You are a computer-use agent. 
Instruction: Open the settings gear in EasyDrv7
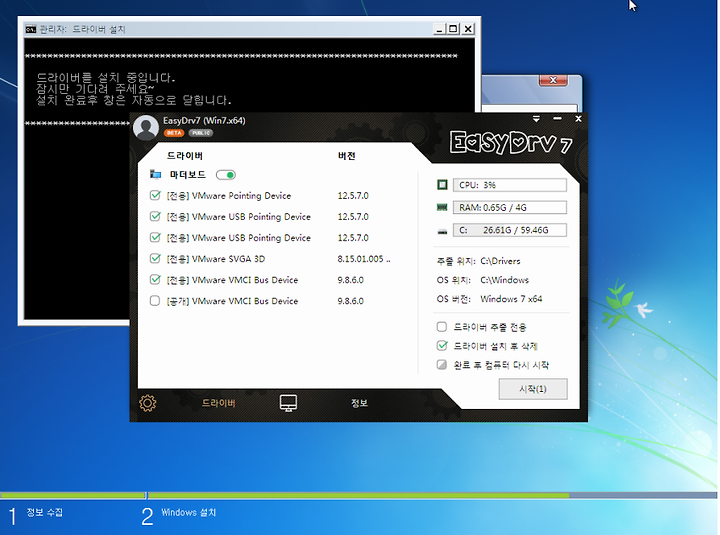(147, 403)
